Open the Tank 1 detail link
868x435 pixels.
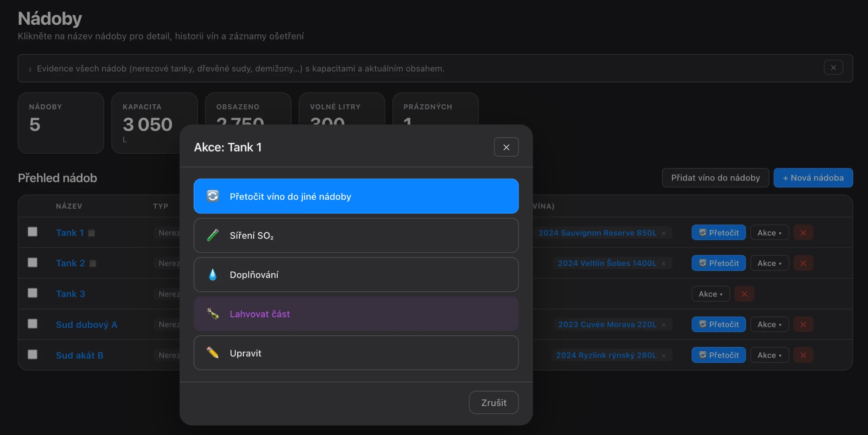click(x=70, y=233)
